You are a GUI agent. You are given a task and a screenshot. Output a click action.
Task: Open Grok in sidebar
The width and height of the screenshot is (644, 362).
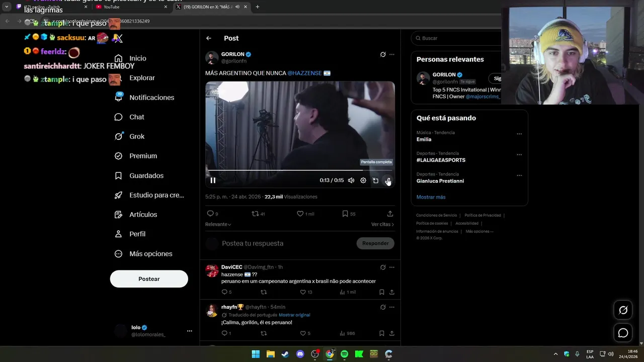coord(129,136)
